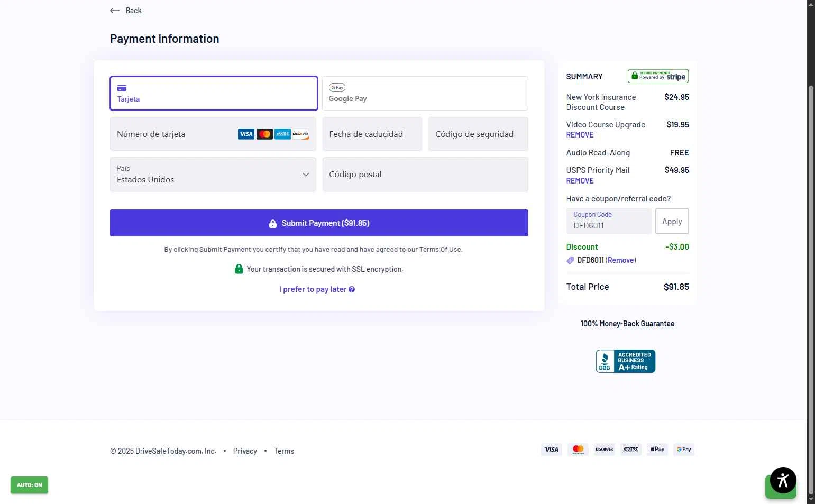Focus the Código postal field
This screenshot has width=815, height=504.
click(425, 175)
